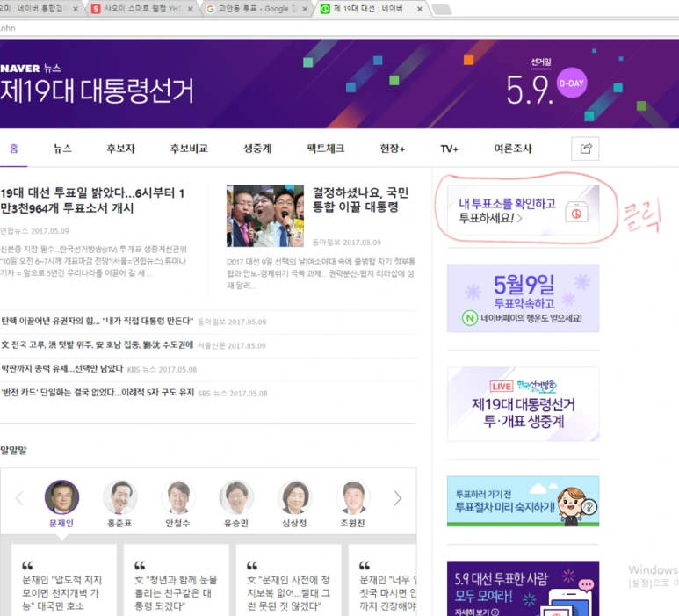The image size is (679, 616).
Task: Select candidate 유승민 portrait
Action: coord(236,497)
